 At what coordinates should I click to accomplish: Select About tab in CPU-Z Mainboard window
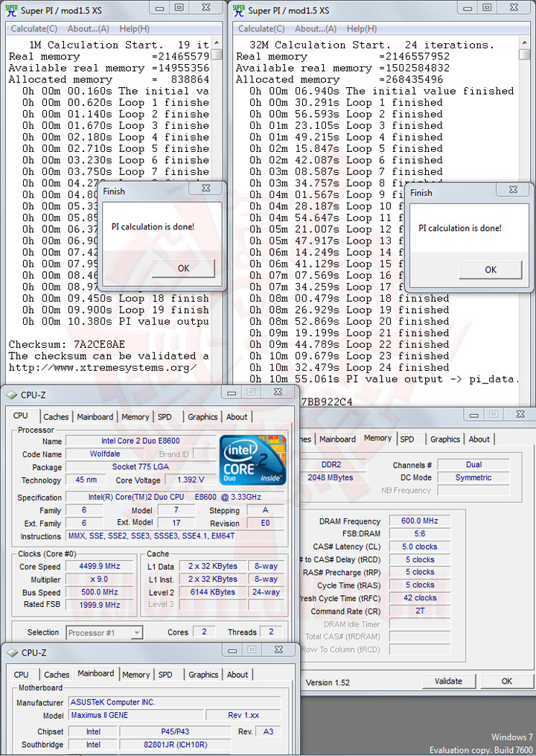pos(237,675)
